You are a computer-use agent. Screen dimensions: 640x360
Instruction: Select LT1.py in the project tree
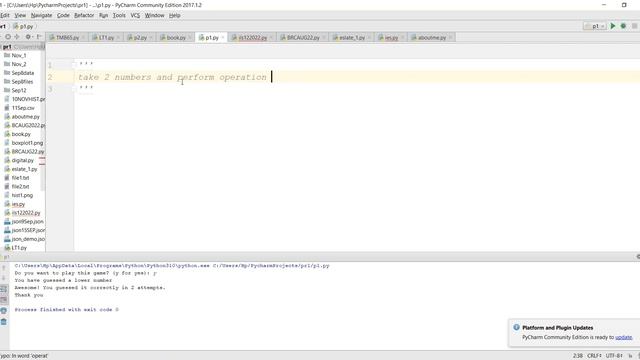pyautogui.click(x=19, y=248)
